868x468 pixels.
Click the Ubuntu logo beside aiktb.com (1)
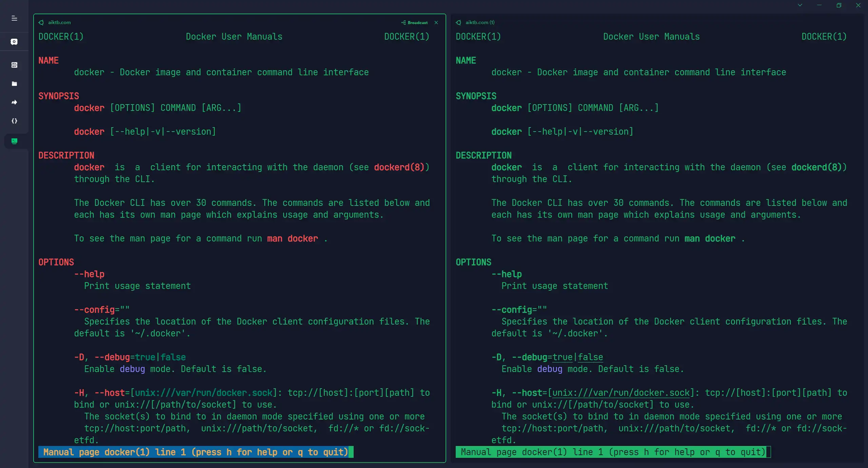[x=459, y=22]
